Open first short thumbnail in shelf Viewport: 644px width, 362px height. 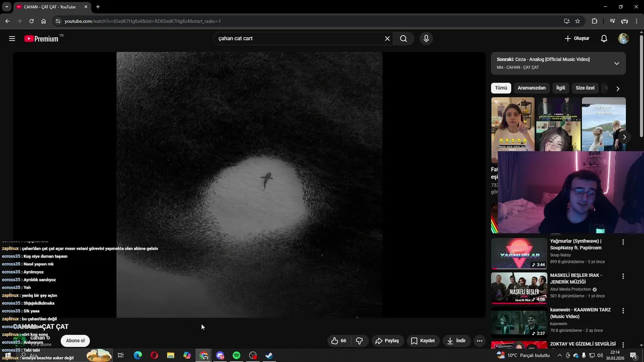coord(513,129)
